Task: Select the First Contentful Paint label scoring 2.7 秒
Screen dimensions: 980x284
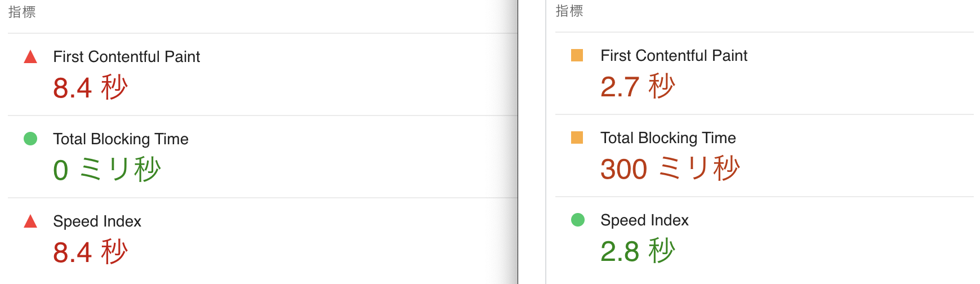Action: [x=674, y=56]
